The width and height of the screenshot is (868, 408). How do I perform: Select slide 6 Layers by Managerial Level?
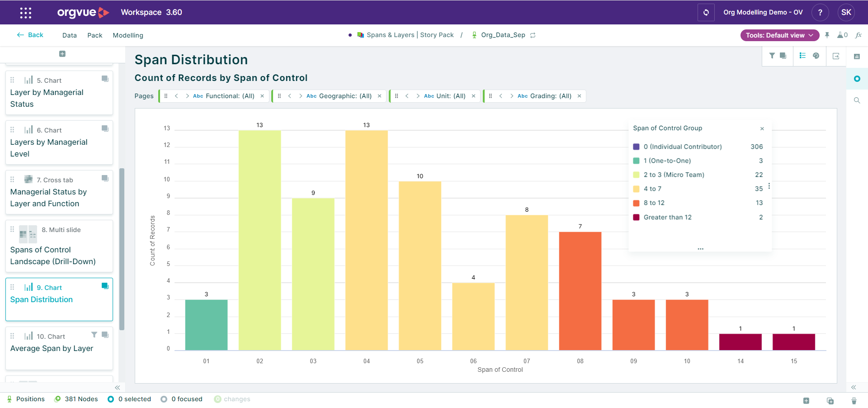[59, 142]
